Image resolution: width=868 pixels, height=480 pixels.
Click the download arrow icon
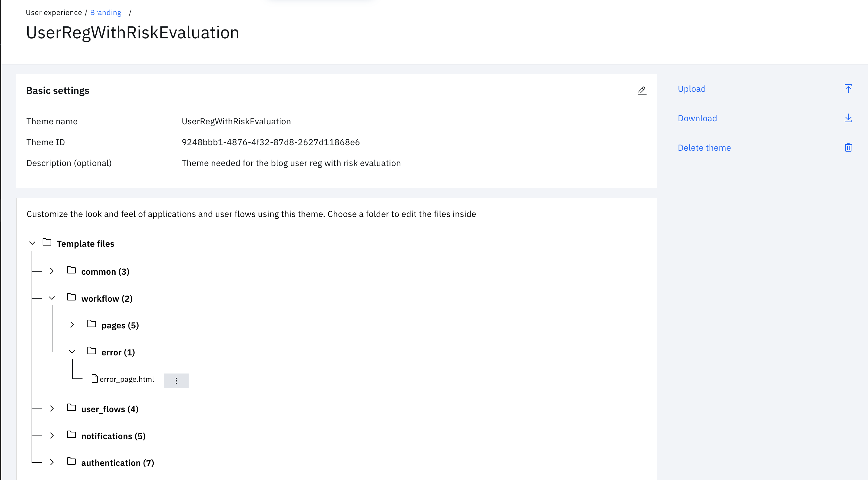tap(848, 118)
